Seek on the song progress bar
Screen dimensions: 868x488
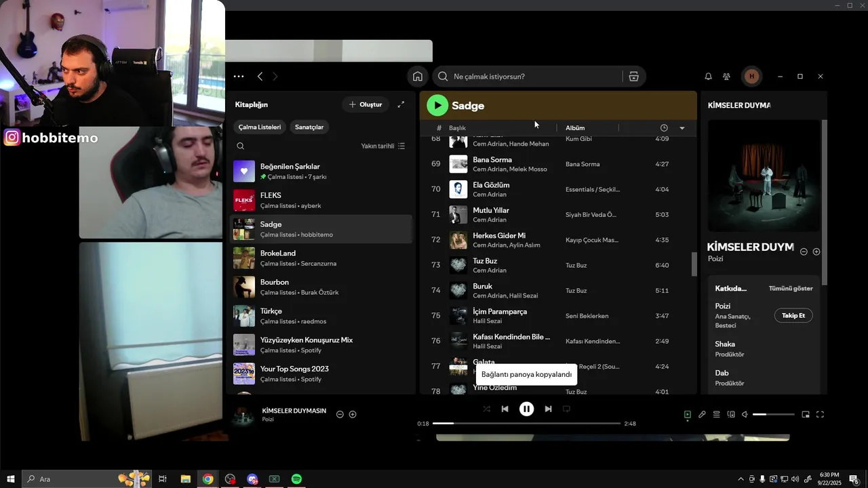point(526,424)
